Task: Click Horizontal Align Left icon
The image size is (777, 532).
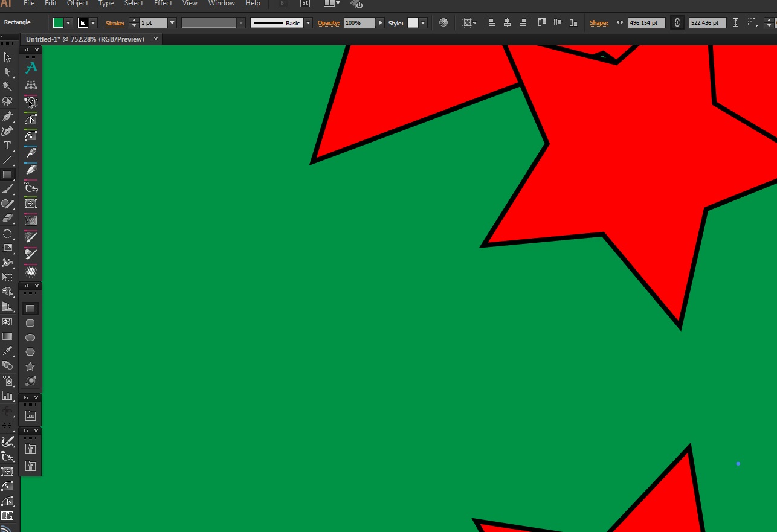Action: [x=491, y=22]
